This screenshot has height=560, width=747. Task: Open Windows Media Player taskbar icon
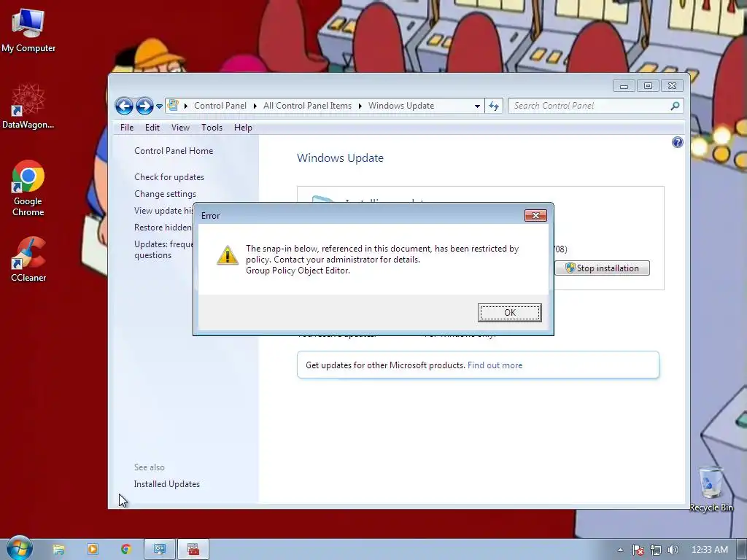(x=93, y=550)
